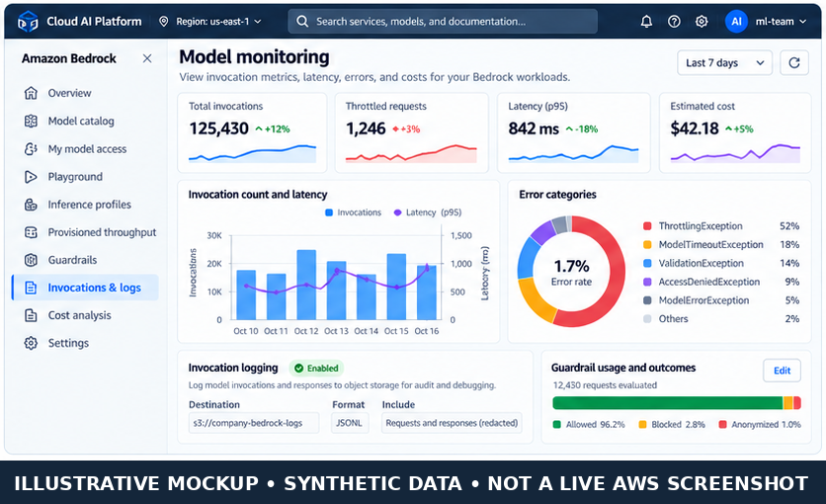The width and height of the screenshot is (826, 504).
Task: Click the My model access icon
Action: [x=31, y=149]
